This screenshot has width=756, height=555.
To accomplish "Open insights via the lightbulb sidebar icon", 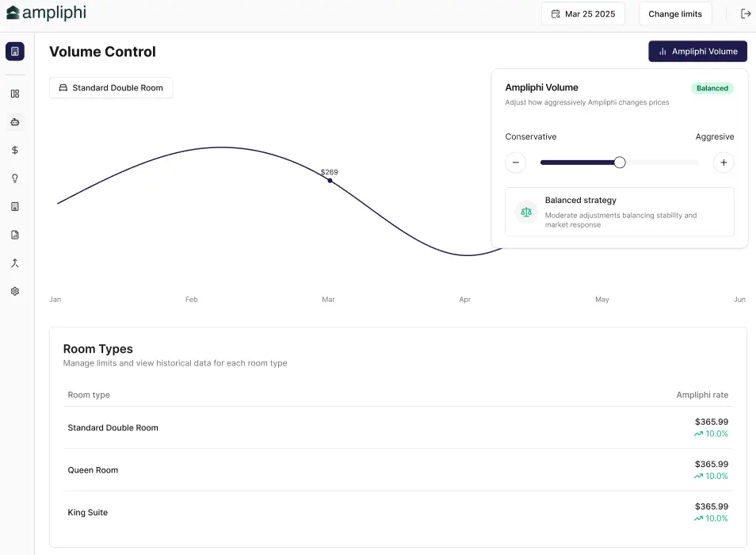I will click(x=14, y=178).
